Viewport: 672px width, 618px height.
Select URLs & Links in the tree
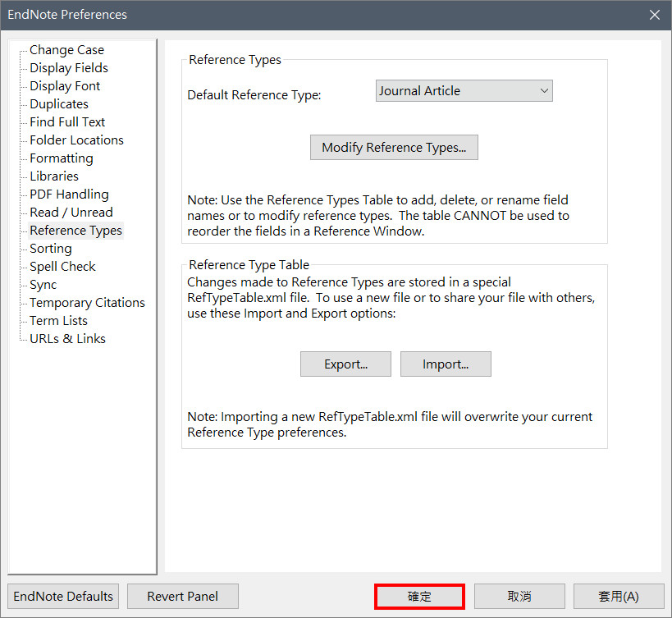tap(67, 339)
